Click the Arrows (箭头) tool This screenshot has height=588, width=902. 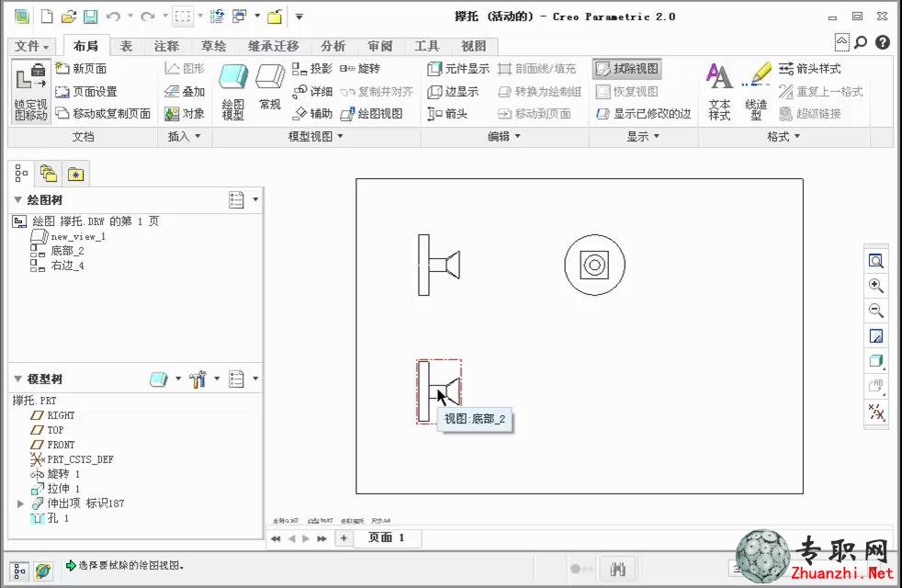point(447,114)
